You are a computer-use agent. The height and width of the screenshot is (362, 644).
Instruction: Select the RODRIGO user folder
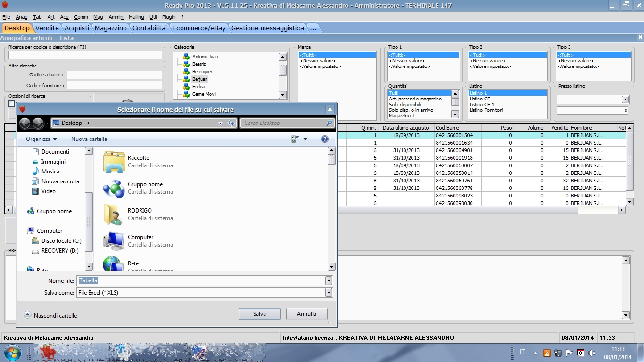click(x=138, y=214)
